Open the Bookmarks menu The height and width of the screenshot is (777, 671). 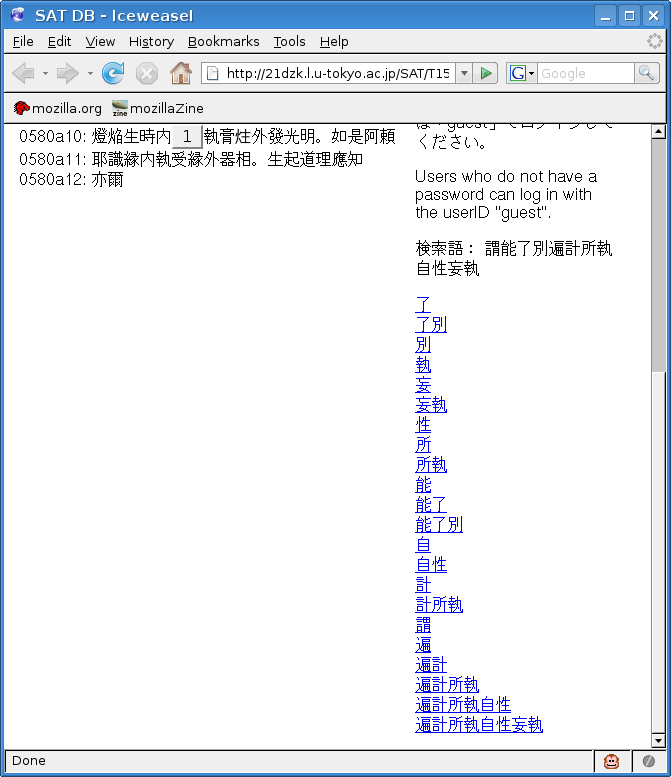pyautogui.click(x=224, y=42)
